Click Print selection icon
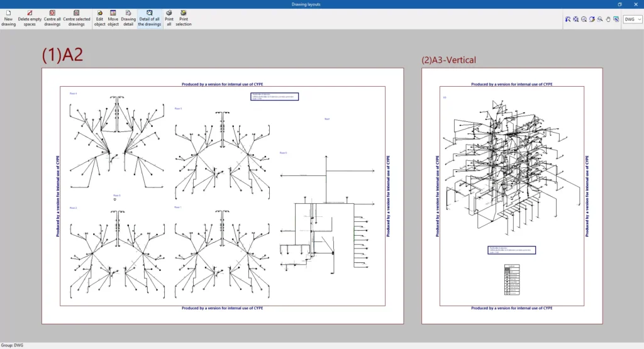644x349 pixels. pos(184,18)
